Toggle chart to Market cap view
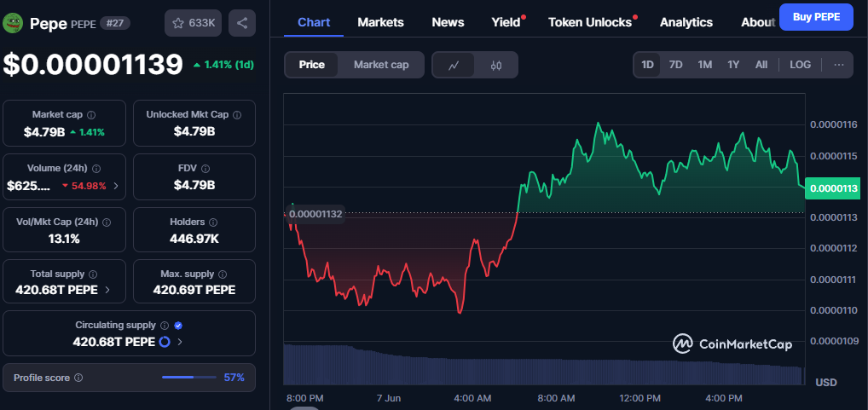Screen dimensions: 868x410 click(381, 65)
